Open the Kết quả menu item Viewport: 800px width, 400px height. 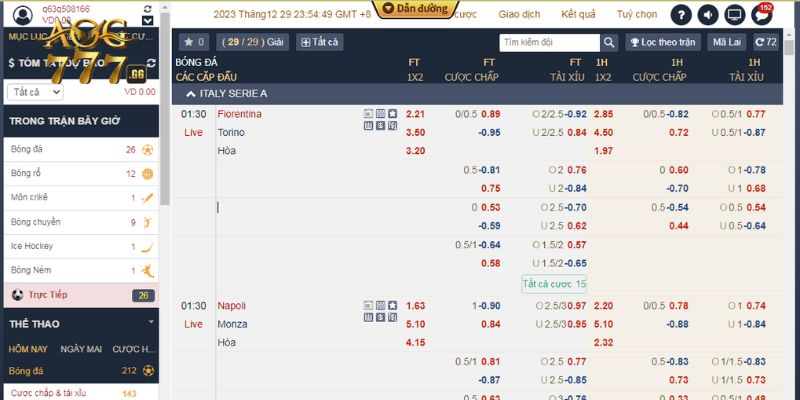[x=578, y=15]
